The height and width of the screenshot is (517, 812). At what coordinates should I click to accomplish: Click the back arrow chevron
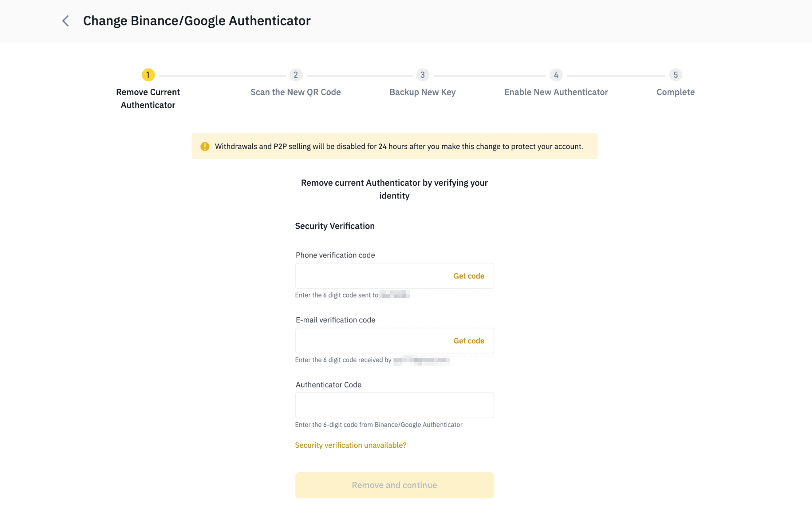pos(66,21)
